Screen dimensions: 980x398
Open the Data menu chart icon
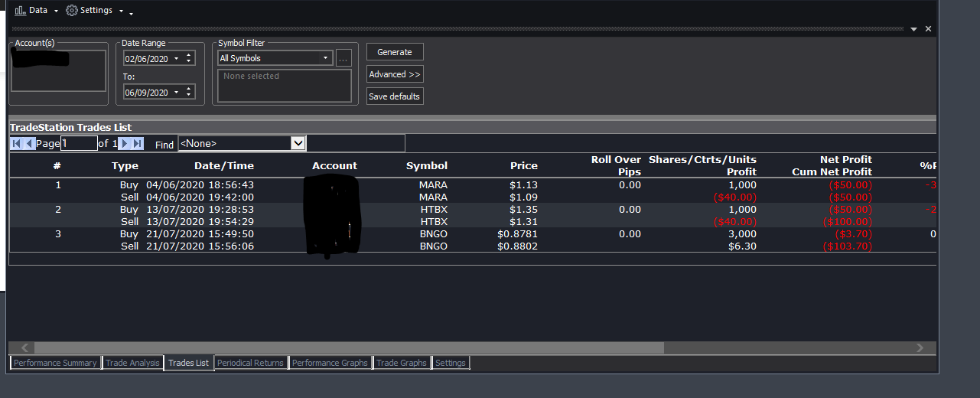pos(21,10)
